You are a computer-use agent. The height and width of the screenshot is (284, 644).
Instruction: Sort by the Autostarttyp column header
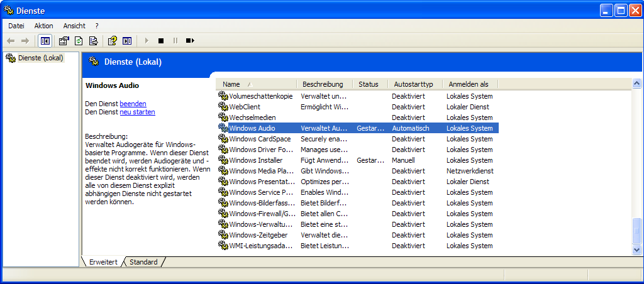(x=415, y=84)
